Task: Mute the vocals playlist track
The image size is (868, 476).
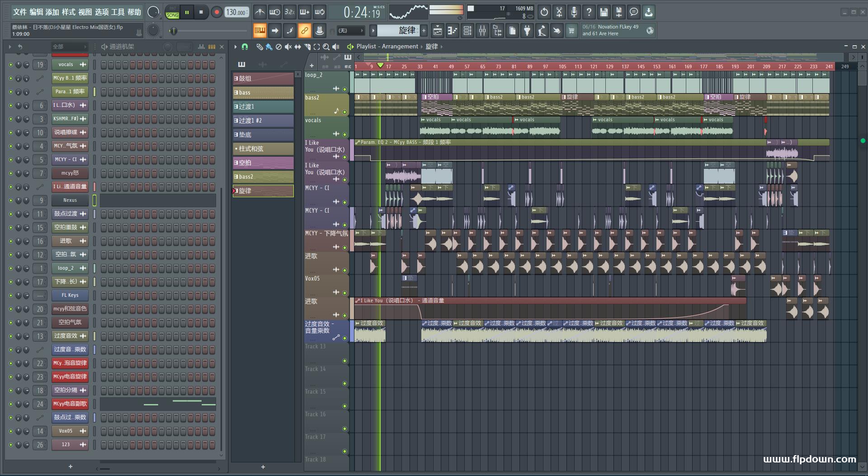Action: [344, 134]
